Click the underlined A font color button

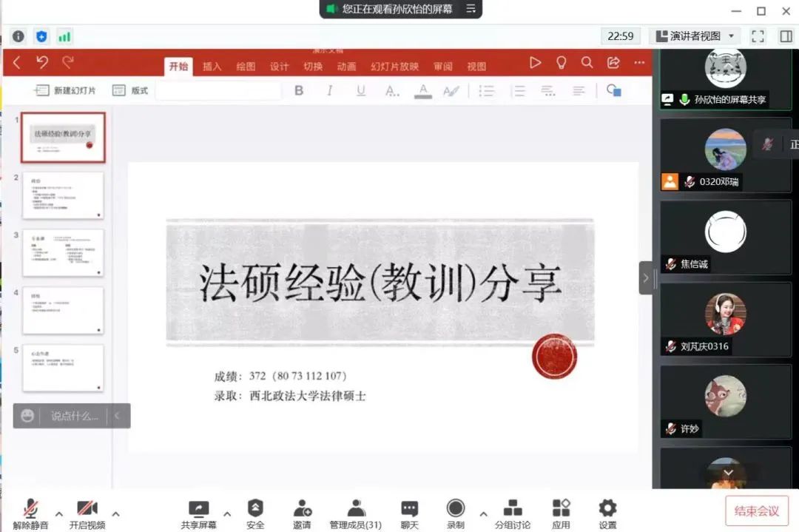[x=422, y=91]
